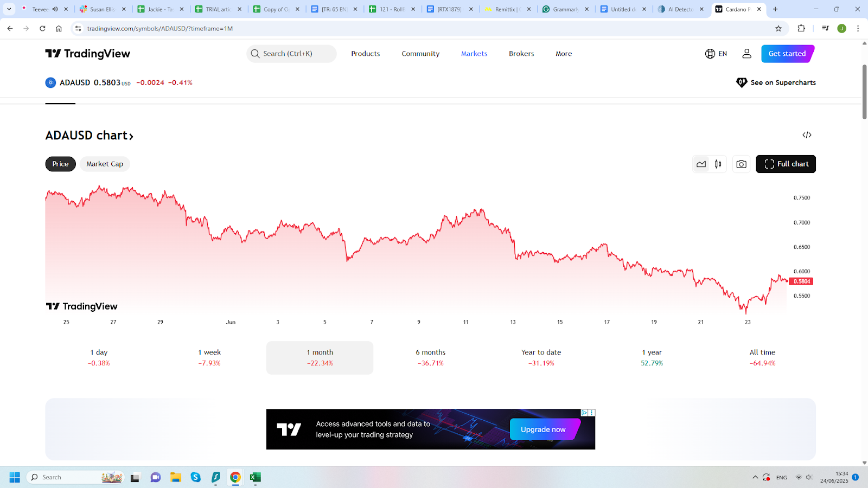Viewport: 868px width, 488px height.
Task: Open the Community menu
Action: [x=420, y=54]
